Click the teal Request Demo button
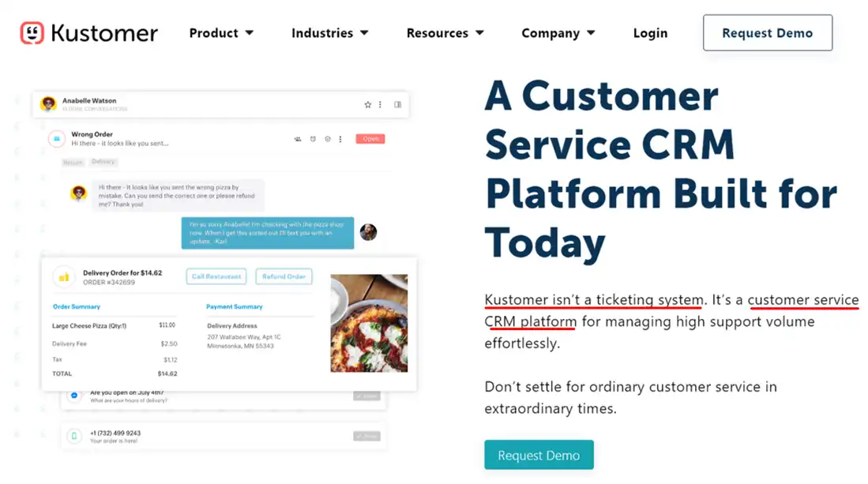 pyautogui.click(x=539, y=456)
